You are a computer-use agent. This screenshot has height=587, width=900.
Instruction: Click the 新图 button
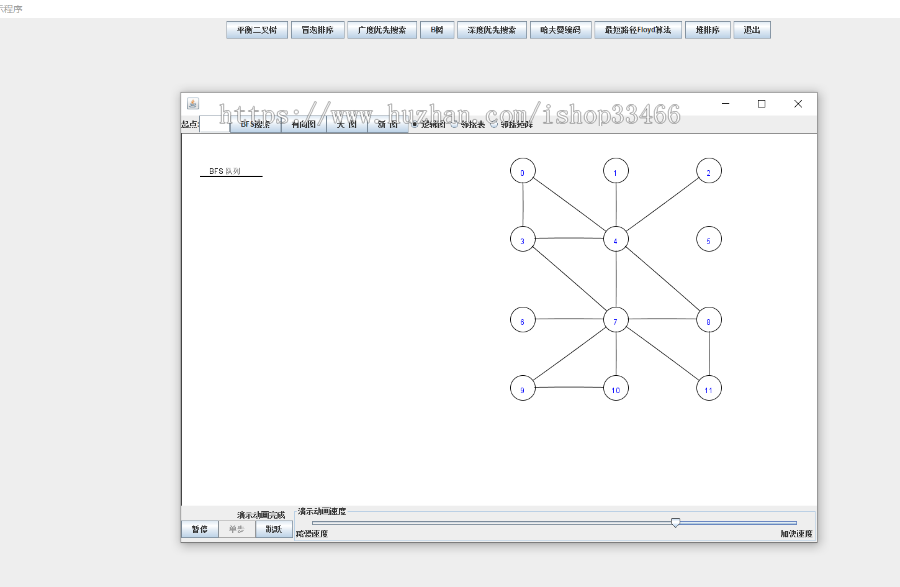388,125
